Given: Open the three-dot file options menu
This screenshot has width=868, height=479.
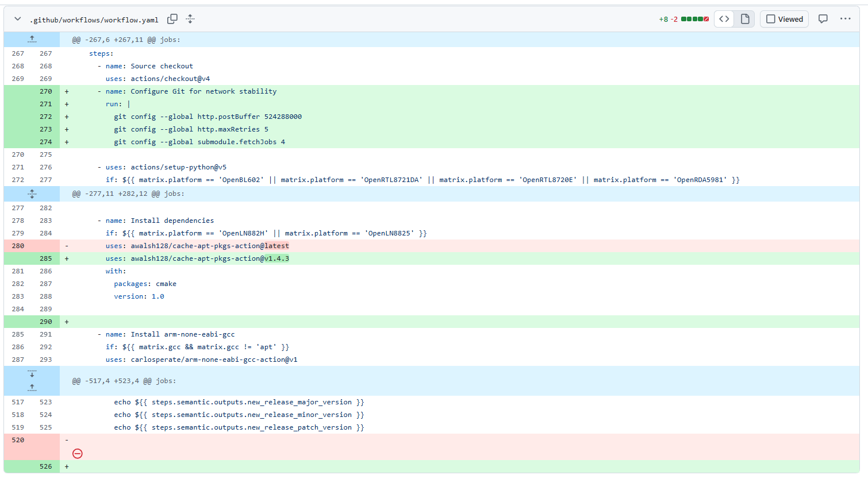Looking at the screenshot, I should coord(845,19).
